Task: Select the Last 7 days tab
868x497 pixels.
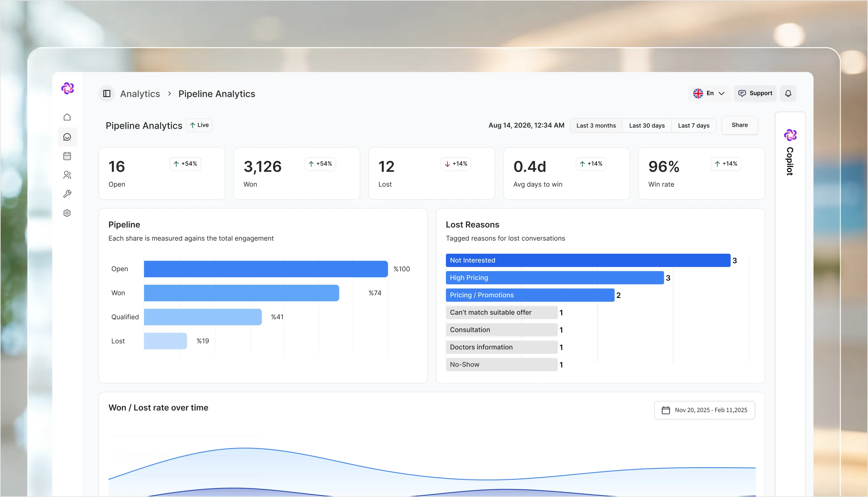Action: tap(694, 125)
